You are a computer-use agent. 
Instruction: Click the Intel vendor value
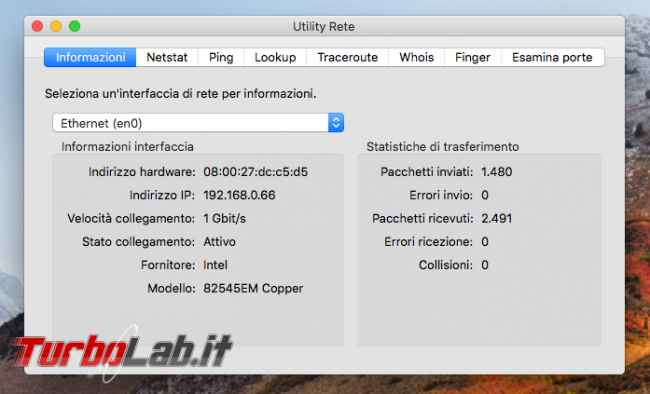[x=215, y=265]
